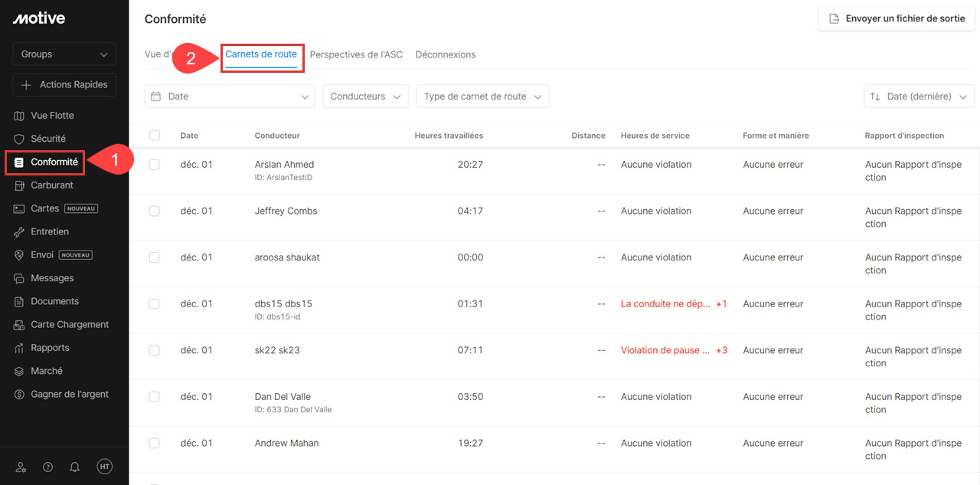
Task: Check the Arslan Ahmed row checkbox
Action: tap(155, 165)
